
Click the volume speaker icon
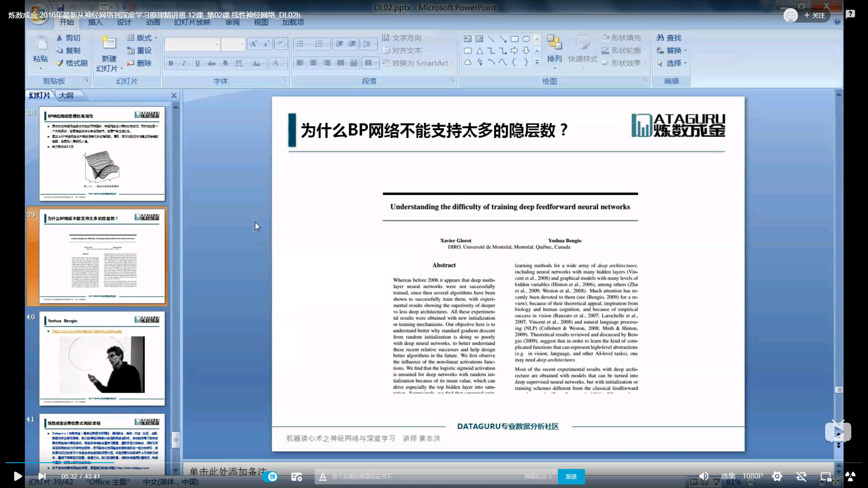(704, 476)
